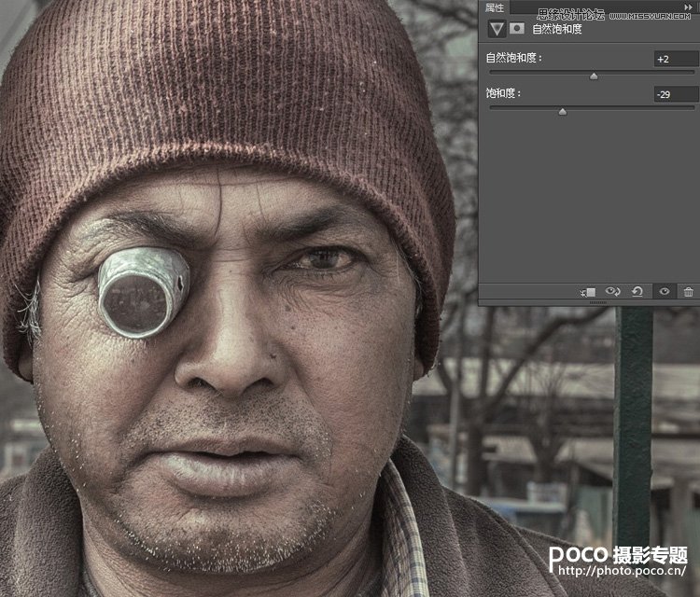700x597 pixels.
Task: Click the view previous state icon
Action: (613, 292)
